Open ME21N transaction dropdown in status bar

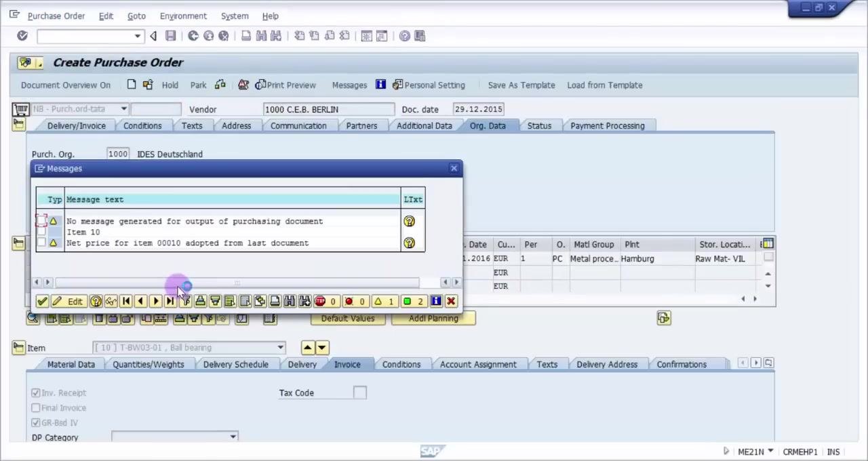click(x=770, y=452)
